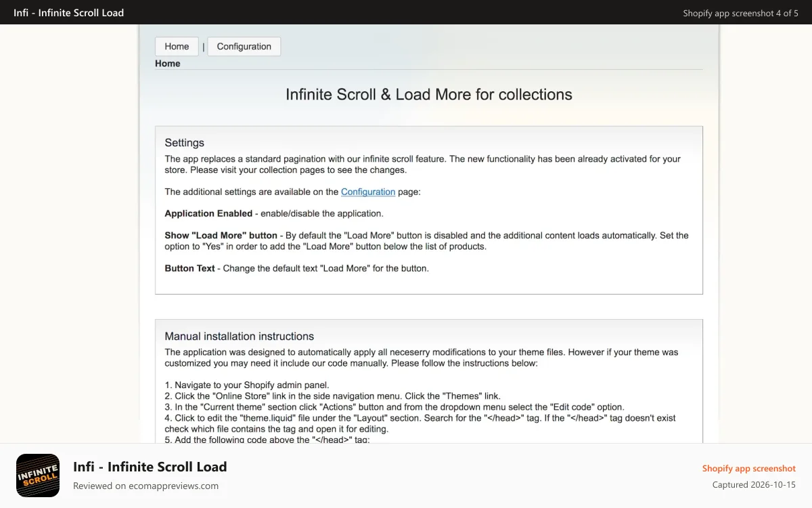Click the orange 'Shopify app screenshot' label
This screenshot has width=812, height=508.
[749, 468]
